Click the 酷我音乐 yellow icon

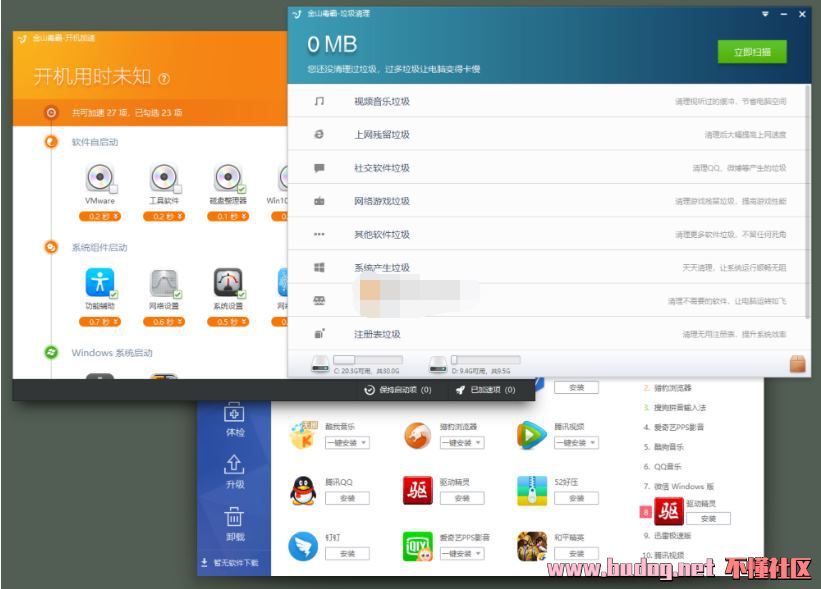tap(303, 435)
